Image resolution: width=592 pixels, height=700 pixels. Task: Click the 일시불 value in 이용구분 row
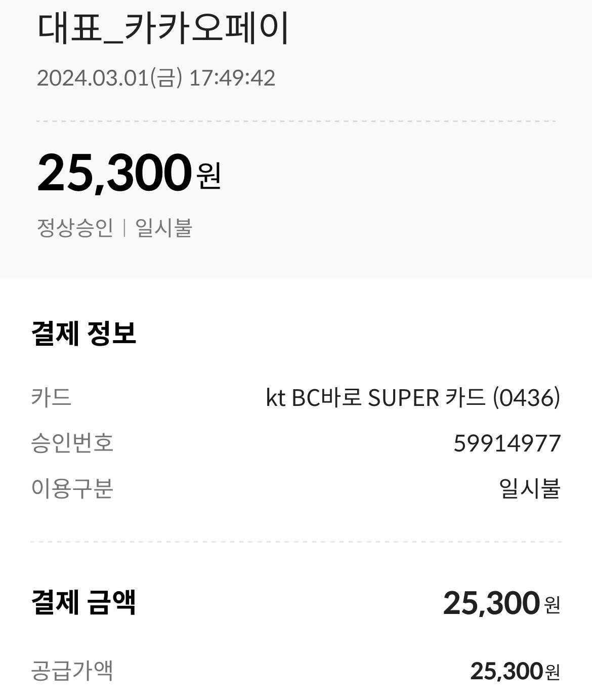tap(530, 488)
